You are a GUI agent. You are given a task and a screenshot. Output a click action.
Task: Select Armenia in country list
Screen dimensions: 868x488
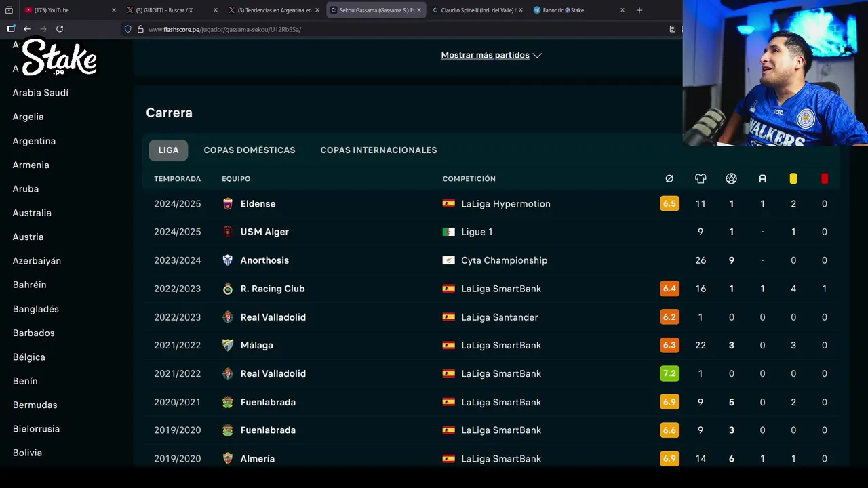coord(31,165)
